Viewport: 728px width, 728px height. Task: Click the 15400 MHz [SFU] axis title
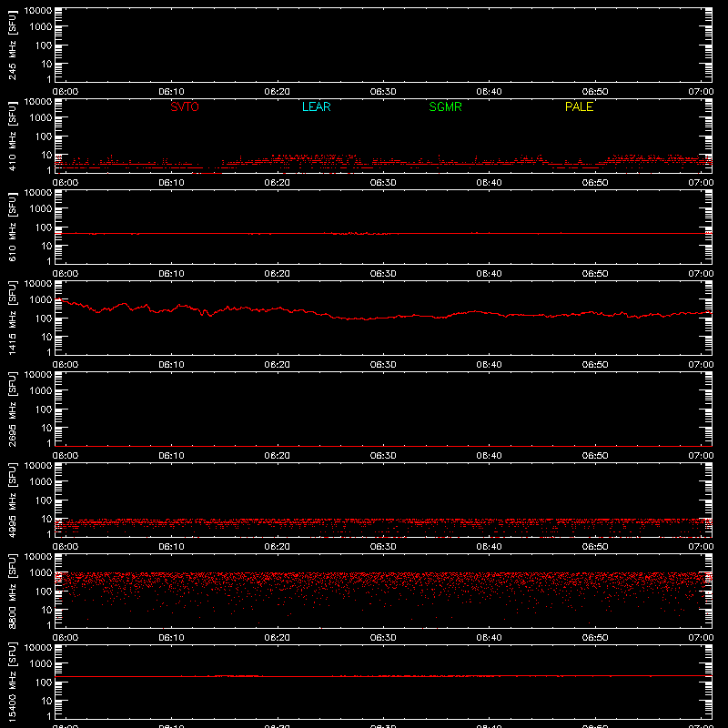point(12,682)
